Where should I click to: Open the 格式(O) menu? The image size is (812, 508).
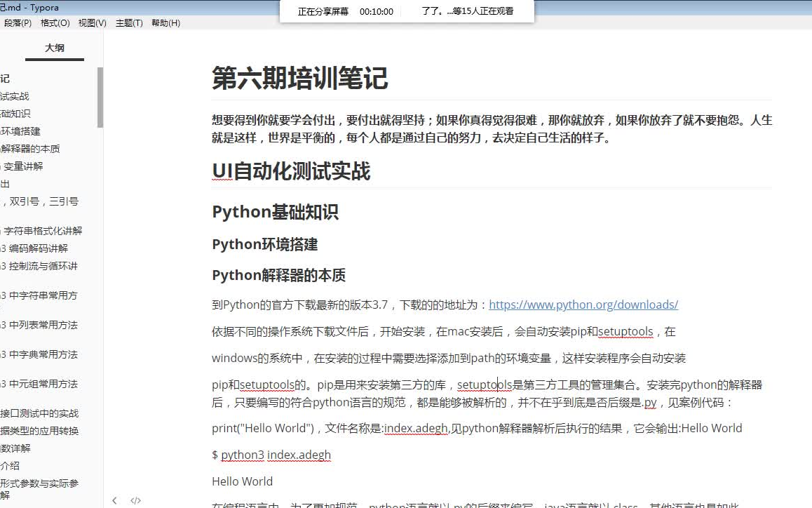click(x=55, y=22)
